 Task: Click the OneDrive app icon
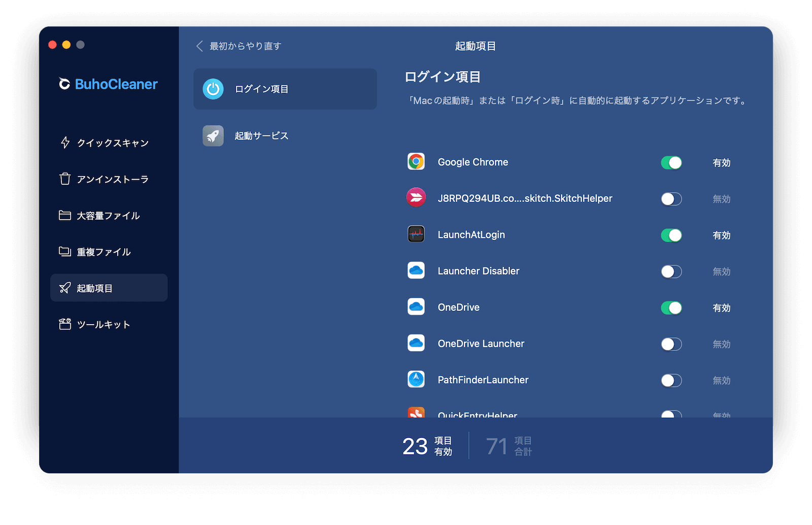[416, 307]
